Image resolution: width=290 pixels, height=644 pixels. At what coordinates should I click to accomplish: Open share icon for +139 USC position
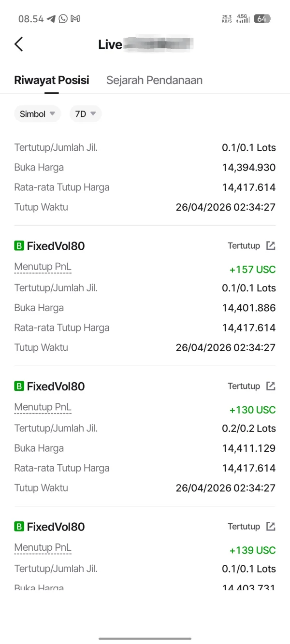(271, 527)
